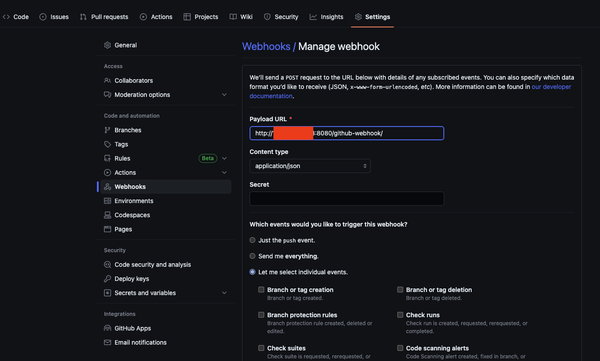Image resolution: width=600 pixels, height=361 pixels.
Task: Open the Insights tab
Action: [x=326, y=17]
